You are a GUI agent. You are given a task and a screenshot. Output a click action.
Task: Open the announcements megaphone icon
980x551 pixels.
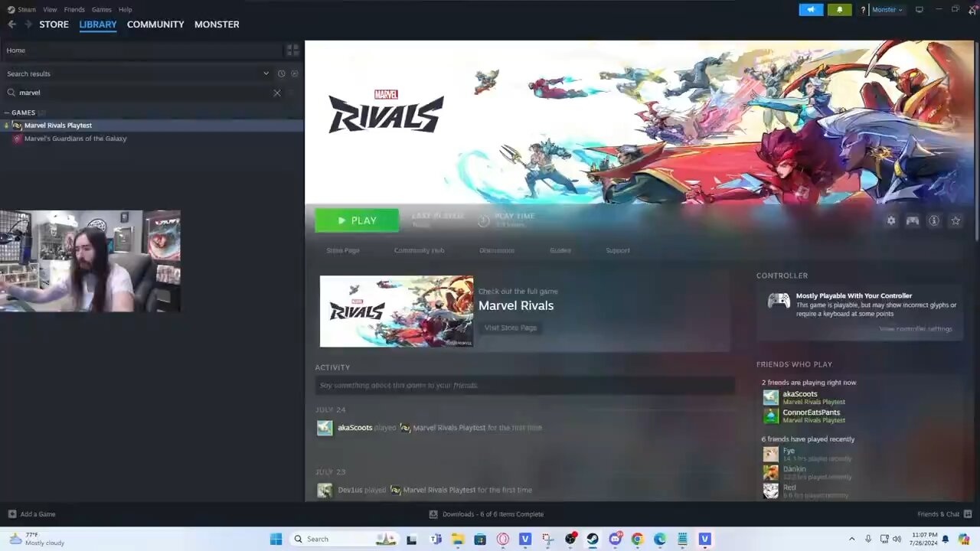click(x=811, y=10)
